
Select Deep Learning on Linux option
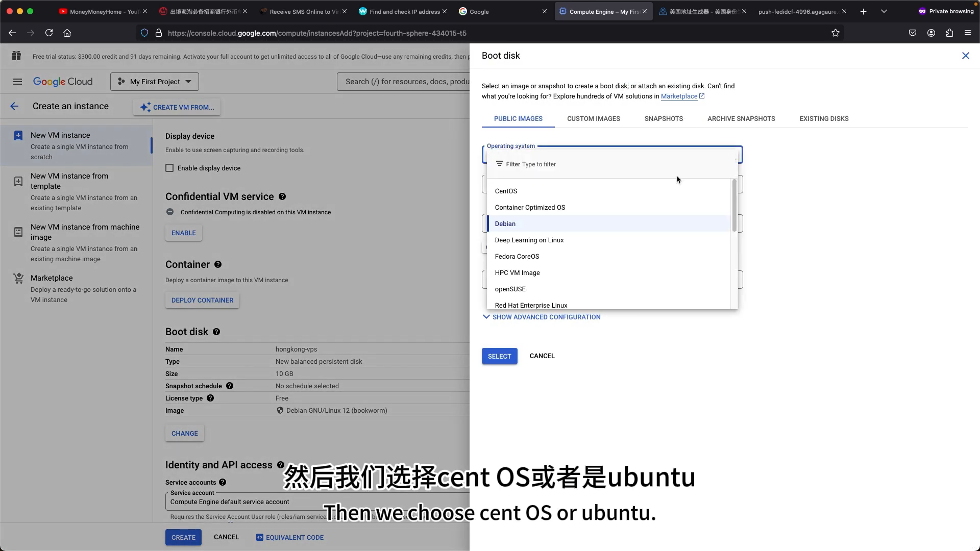608,240
